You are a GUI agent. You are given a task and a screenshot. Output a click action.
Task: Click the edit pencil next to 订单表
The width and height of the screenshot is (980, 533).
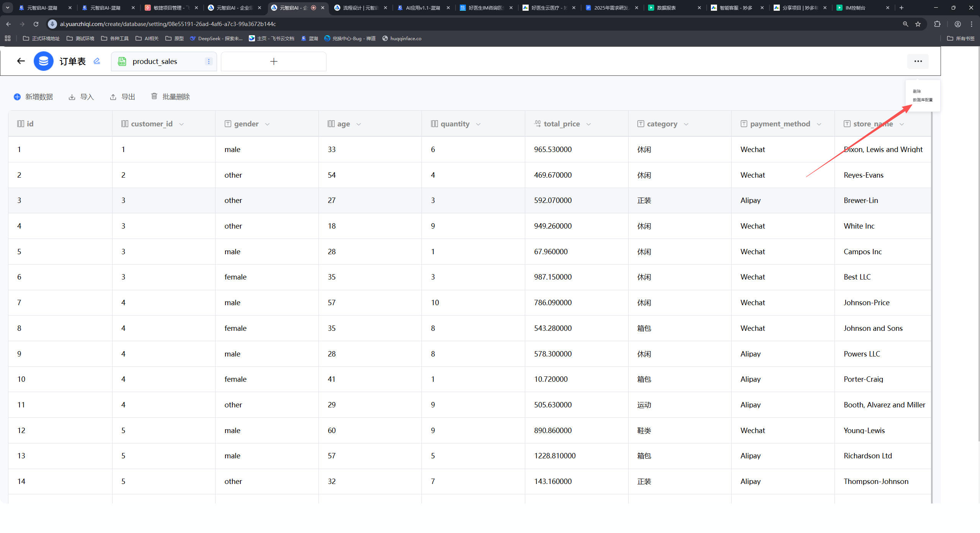pyautogui.click(x=97, y=61)
